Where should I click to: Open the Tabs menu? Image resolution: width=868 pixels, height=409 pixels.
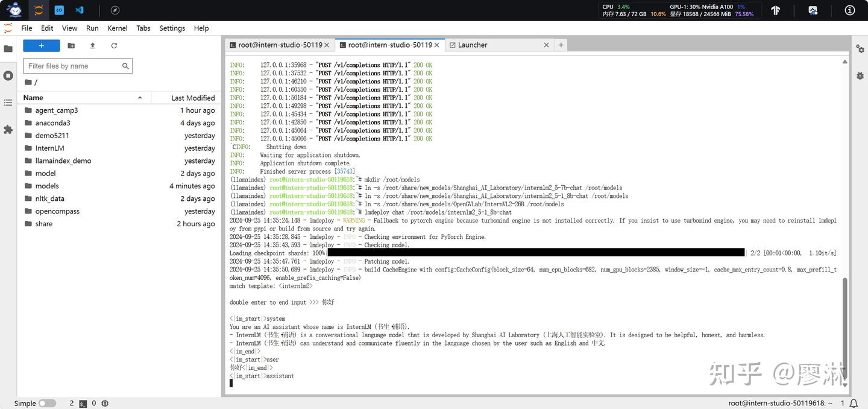click(143, 28)
